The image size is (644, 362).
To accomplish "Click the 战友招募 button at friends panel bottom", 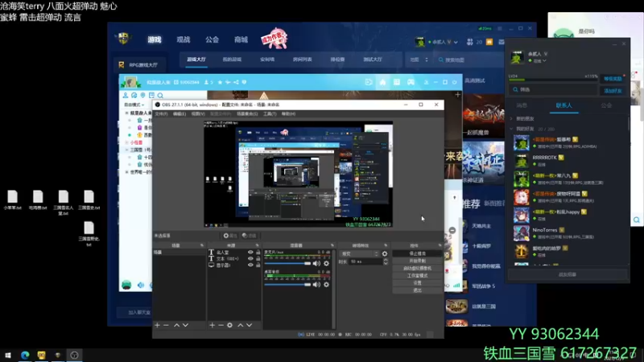I will [568, 274].
